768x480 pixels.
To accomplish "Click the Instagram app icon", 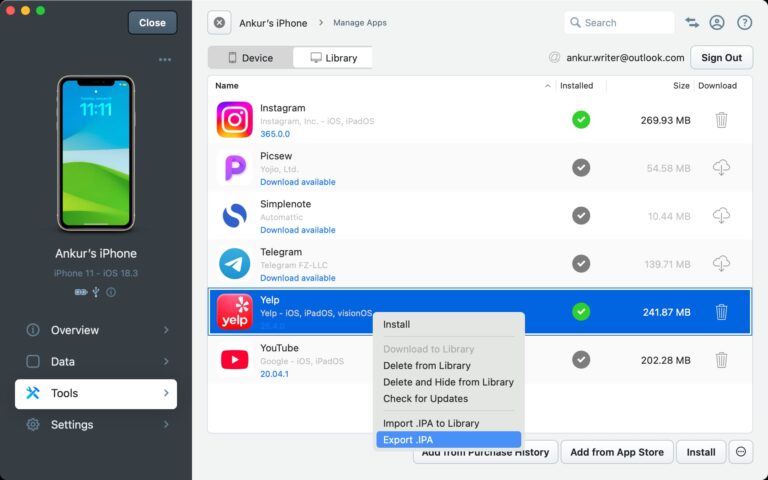I will click(x=235, y=120).
